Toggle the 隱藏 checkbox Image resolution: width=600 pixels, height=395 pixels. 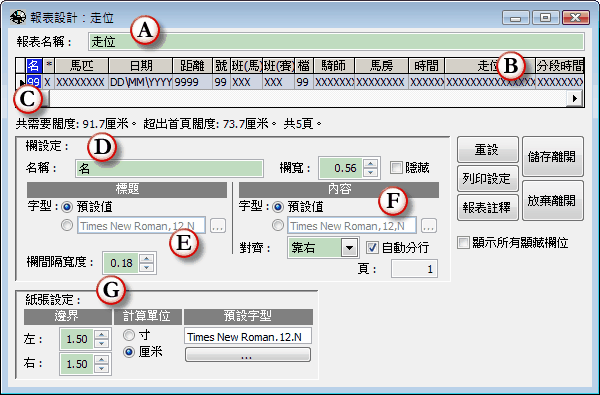[396, 167]
